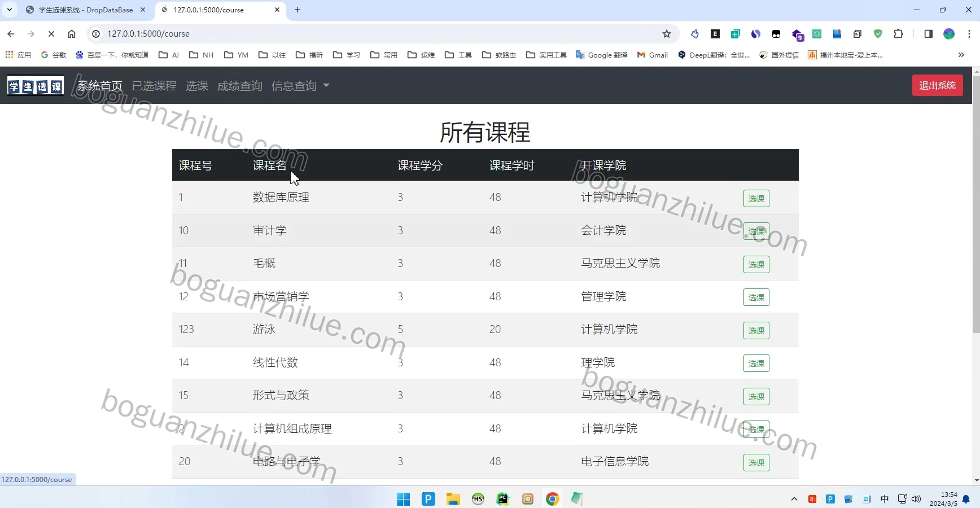Open Chrome three-dot menu
The width and height of the screenshot is (980, 508).
(x=969, y=34)
